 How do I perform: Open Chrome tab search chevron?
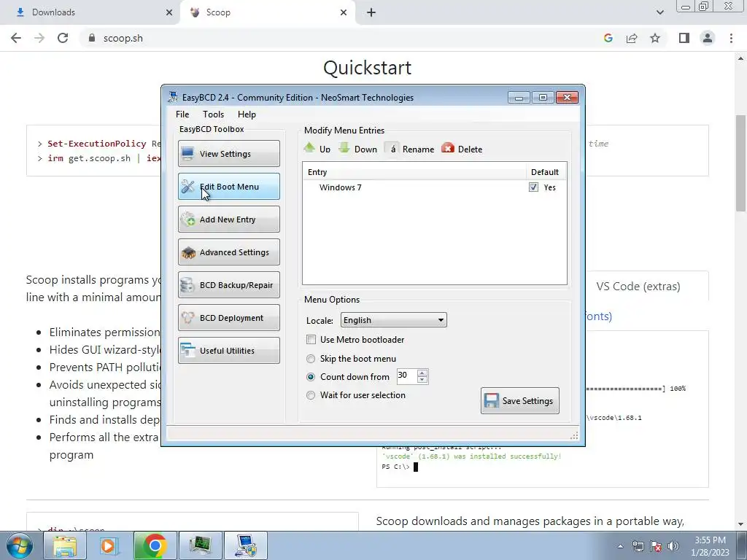659,12
